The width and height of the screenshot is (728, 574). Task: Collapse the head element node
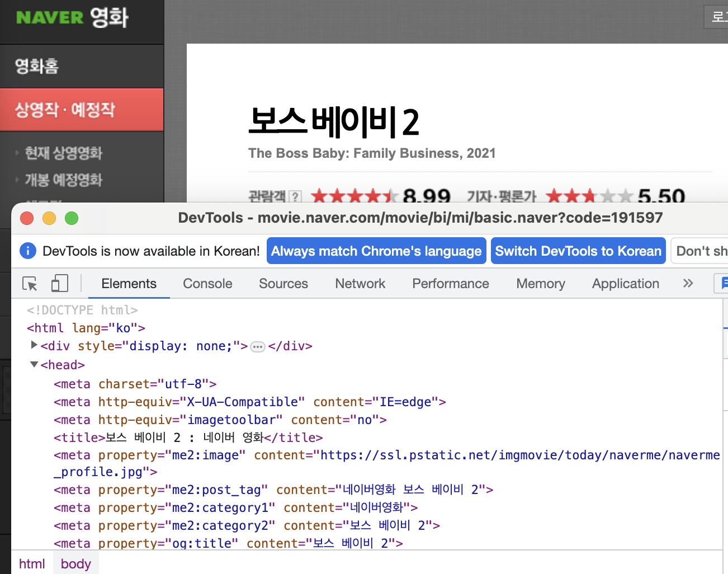34,364
